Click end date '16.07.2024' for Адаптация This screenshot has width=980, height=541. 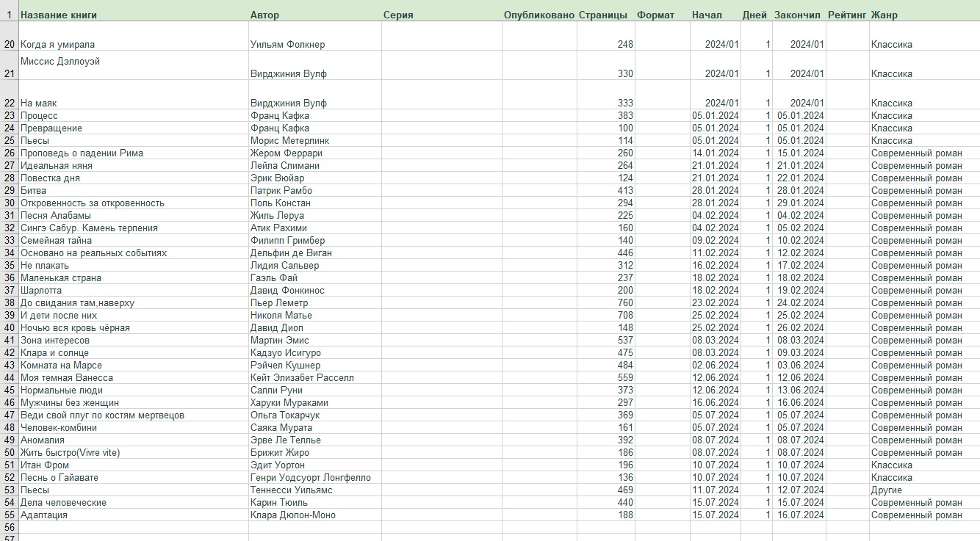pos(799,515)
